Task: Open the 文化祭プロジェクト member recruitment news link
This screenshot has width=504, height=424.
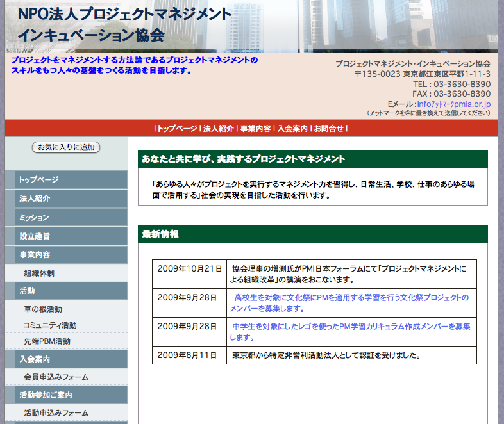Action: (351, 303)
